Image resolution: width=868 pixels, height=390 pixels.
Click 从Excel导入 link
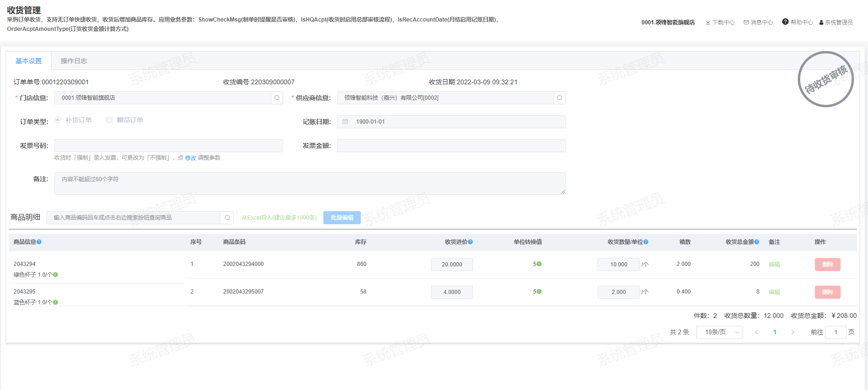(279, 218)
